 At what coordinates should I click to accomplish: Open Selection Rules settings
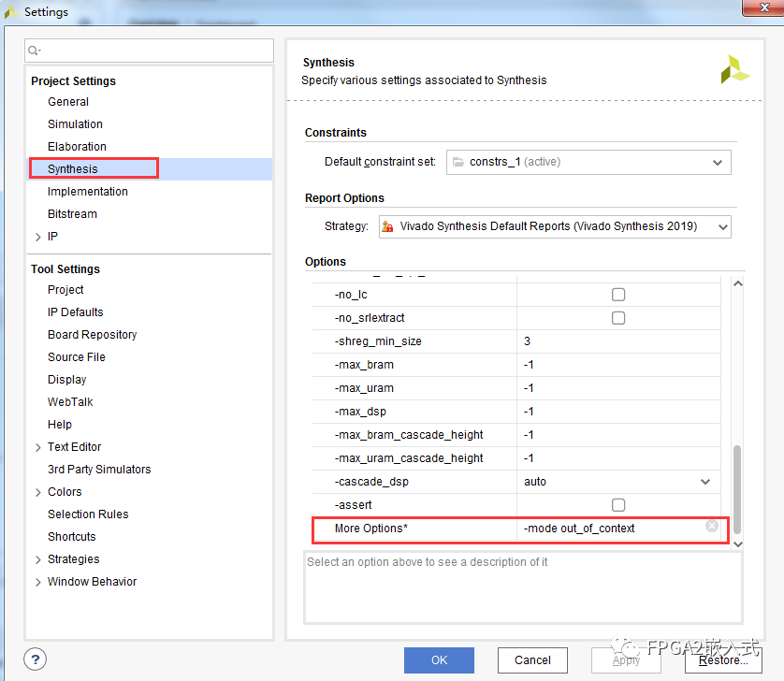88,514
